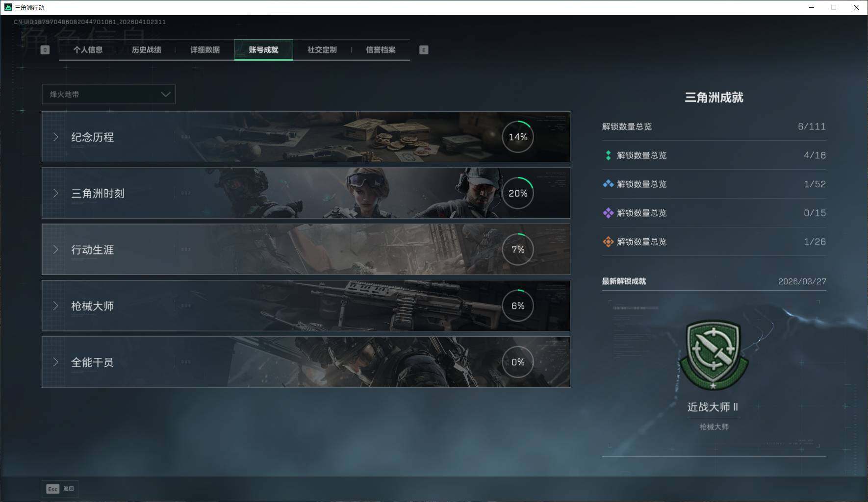Switch to the 详细数据 tab
Image resolution: width=868 pixels, height=502 pixels.
point(205,50)
